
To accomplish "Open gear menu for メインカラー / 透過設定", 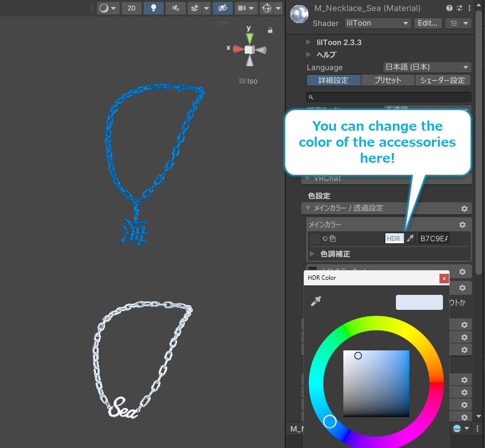I will 464,209.
